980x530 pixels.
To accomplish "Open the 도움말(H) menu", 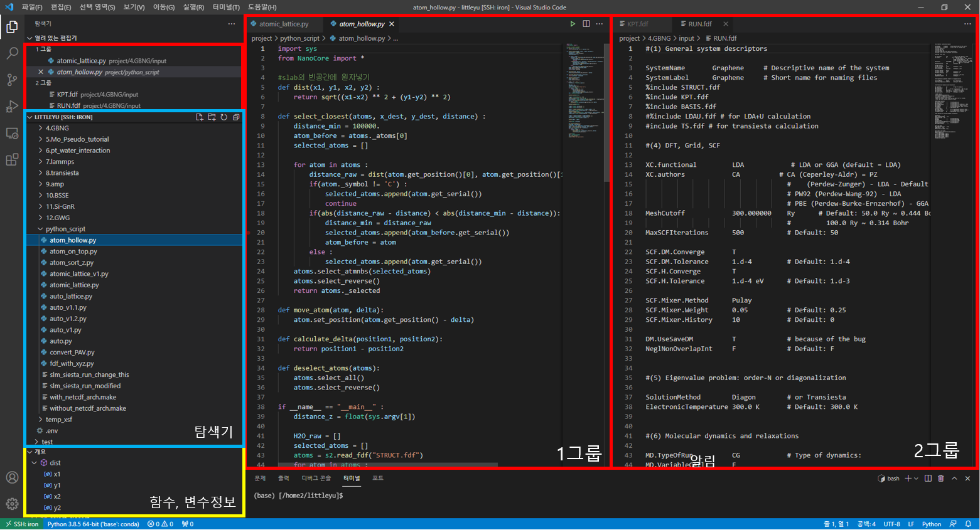I will pos(262,8).
